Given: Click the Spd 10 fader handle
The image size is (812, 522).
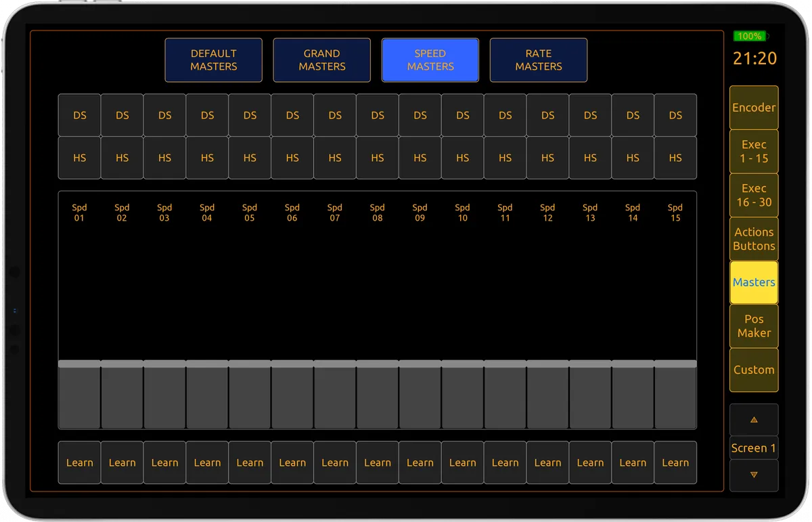Looking at the screenshot, I should [463, 364].
